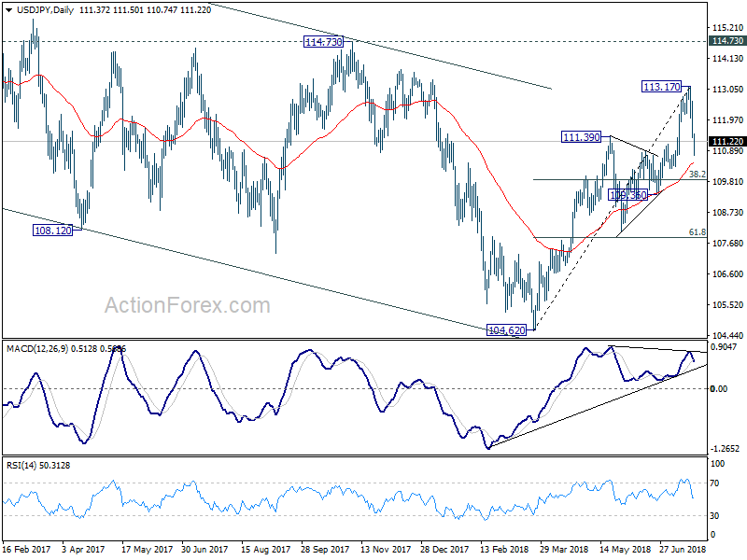Click the 28 Dec 2017 date label

[444, 549]
